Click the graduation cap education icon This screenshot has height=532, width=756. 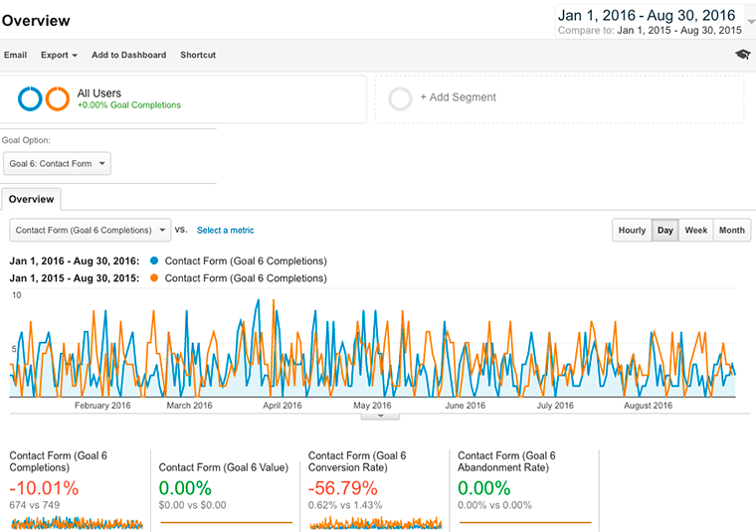pos(742,54)
